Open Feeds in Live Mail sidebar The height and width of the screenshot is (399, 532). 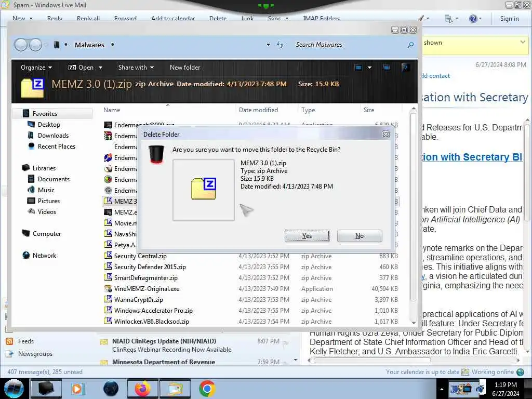coord(26,341)
